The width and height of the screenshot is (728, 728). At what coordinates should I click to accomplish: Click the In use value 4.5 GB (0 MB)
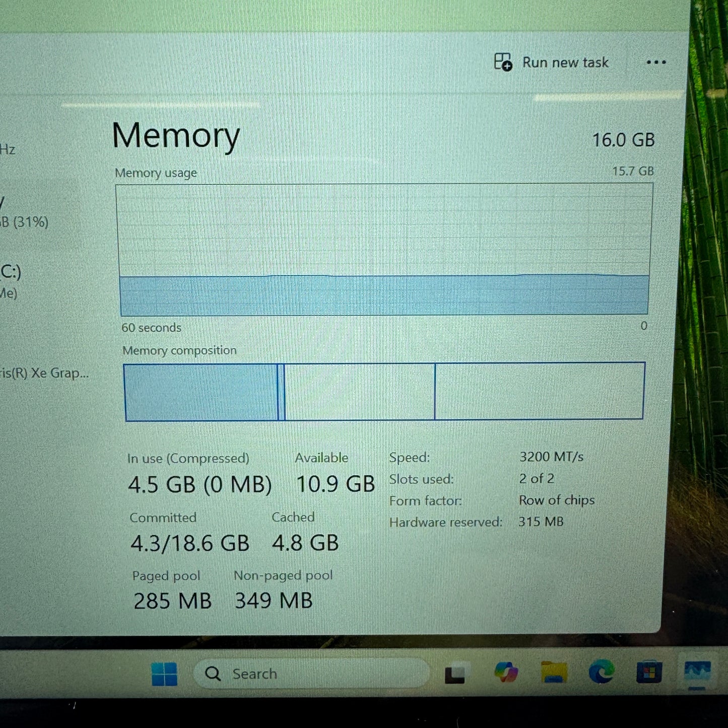click(x=200, y=485)
